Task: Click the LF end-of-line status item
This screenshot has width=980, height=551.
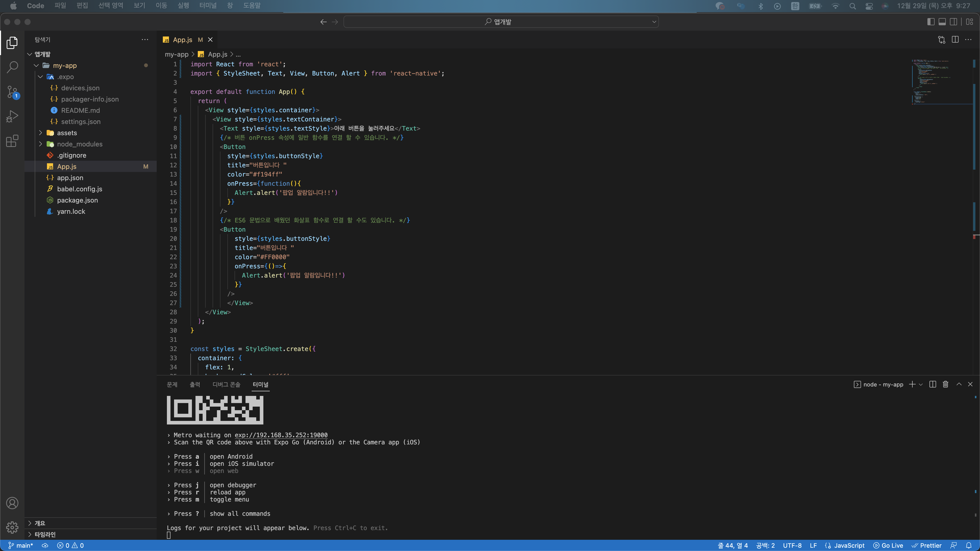Action: pos(813,546)
